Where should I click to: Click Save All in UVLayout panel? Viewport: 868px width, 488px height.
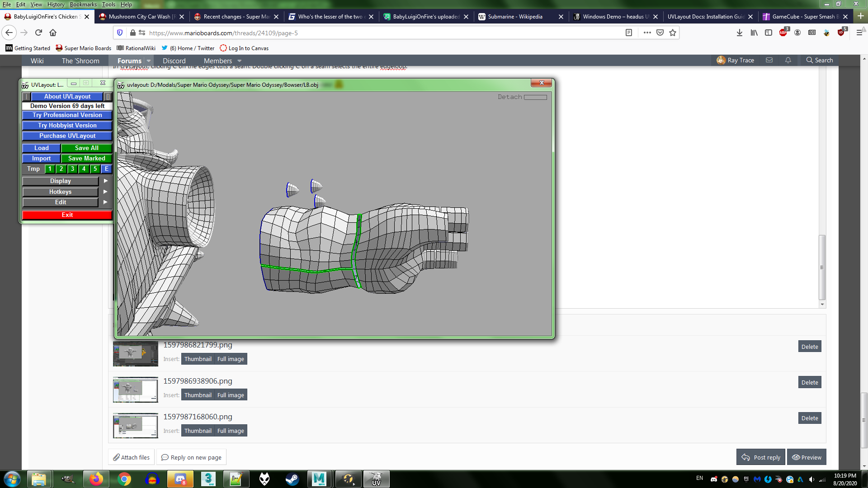click(x=86, y=148)
